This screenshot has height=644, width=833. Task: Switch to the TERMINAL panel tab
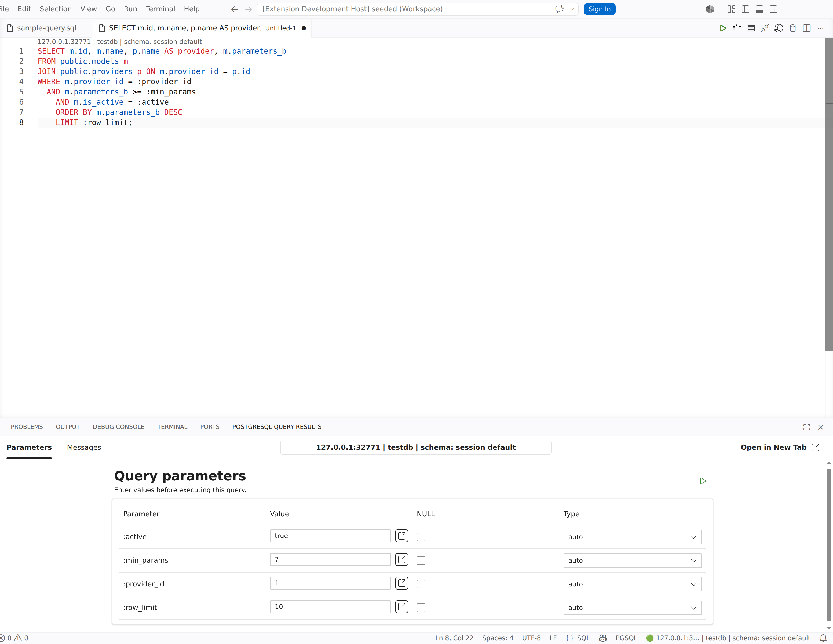coord(172,427)
